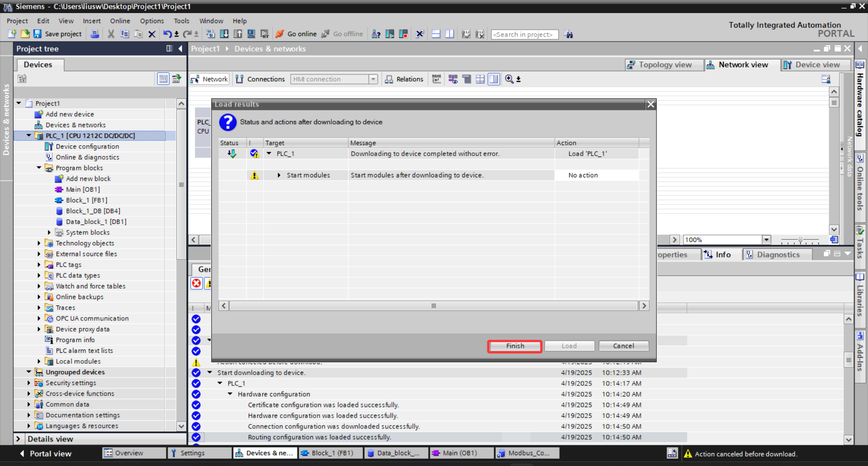Open the HMI connection dropdown
The width and height of the screenshot is (868, 466).
coord(373,79)
